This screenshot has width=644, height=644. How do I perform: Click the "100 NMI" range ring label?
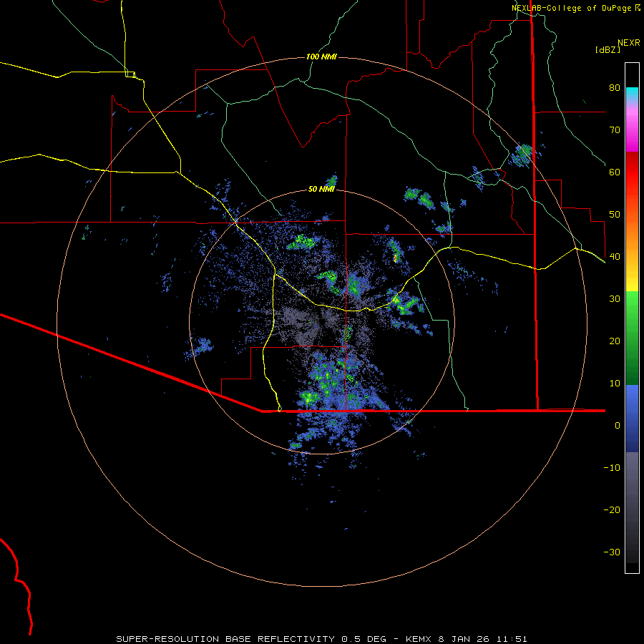click(x=321, y=57)
